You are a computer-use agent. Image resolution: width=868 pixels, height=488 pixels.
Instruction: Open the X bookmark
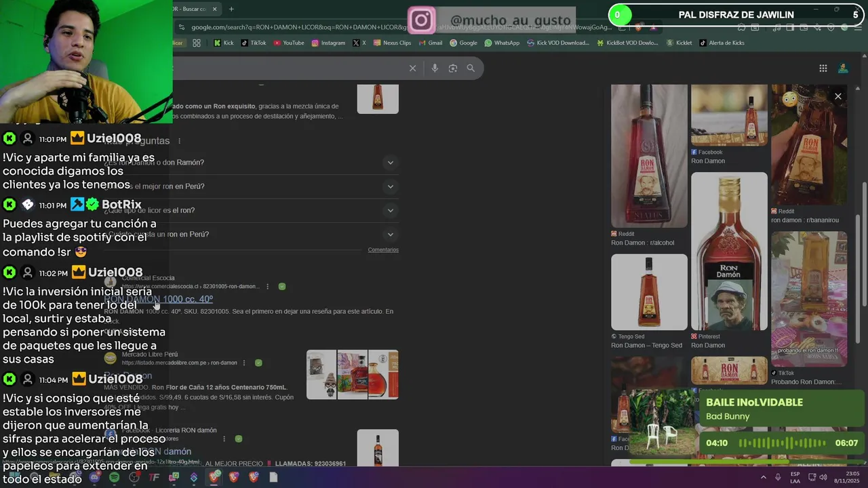click(x=359, y=43)
